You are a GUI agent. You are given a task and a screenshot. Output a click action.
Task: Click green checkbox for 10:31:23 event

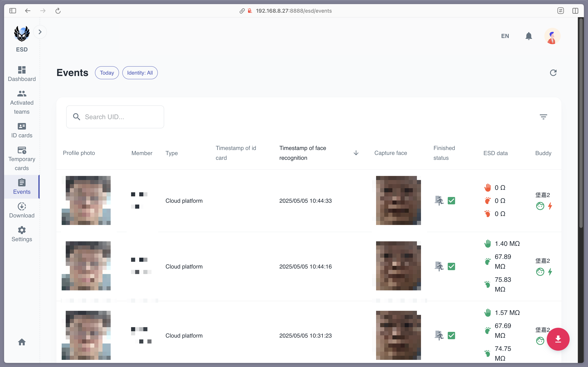tap(451, 336)
